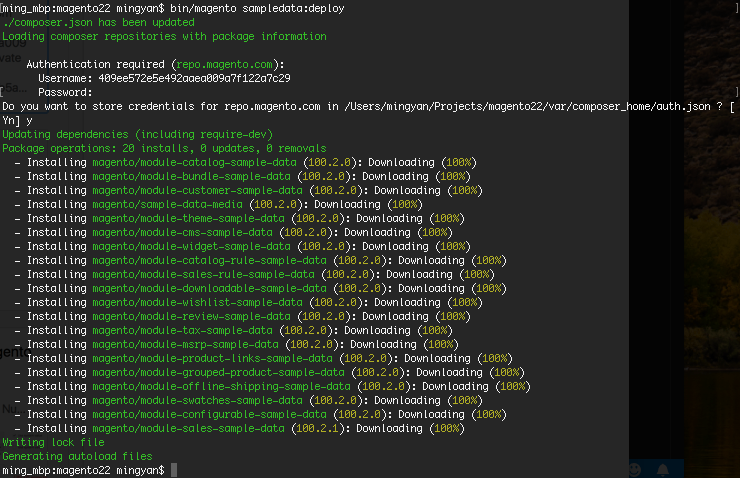Click magento/module-catalog-rule-sample-data package name
The image size is (740, 478).
click(210, 260)
